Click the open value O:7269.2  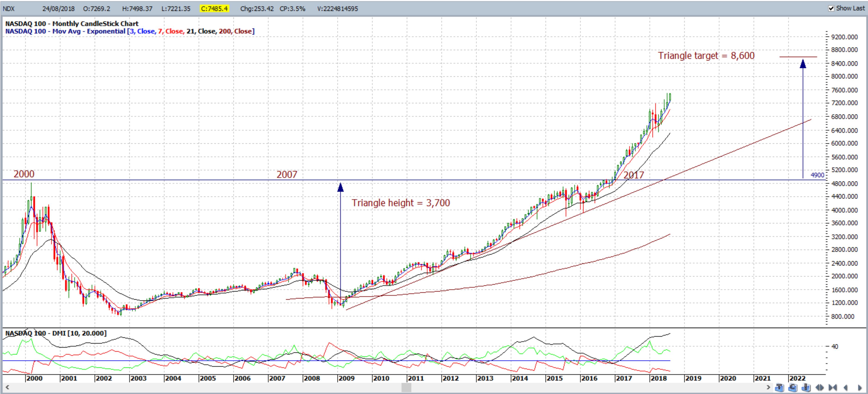point(97,9)
